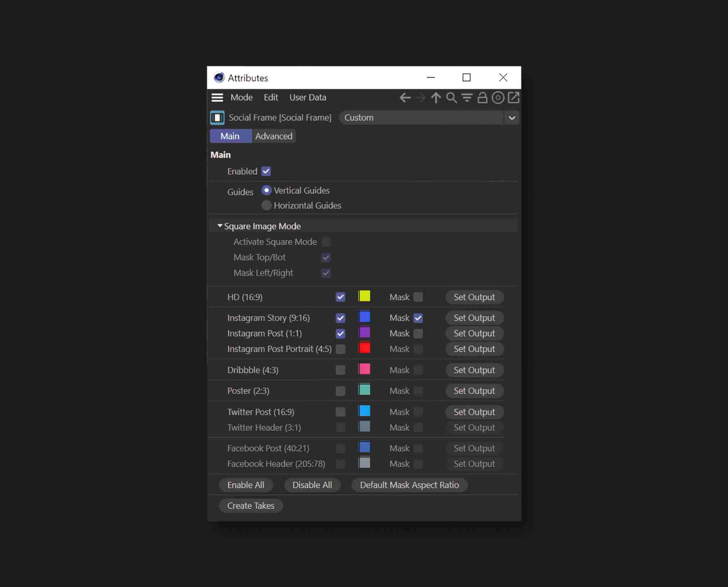Viewport: 728px width, 587px height.
Task: Open the attribute search with the magnifier icon
Action: (451, 98)
